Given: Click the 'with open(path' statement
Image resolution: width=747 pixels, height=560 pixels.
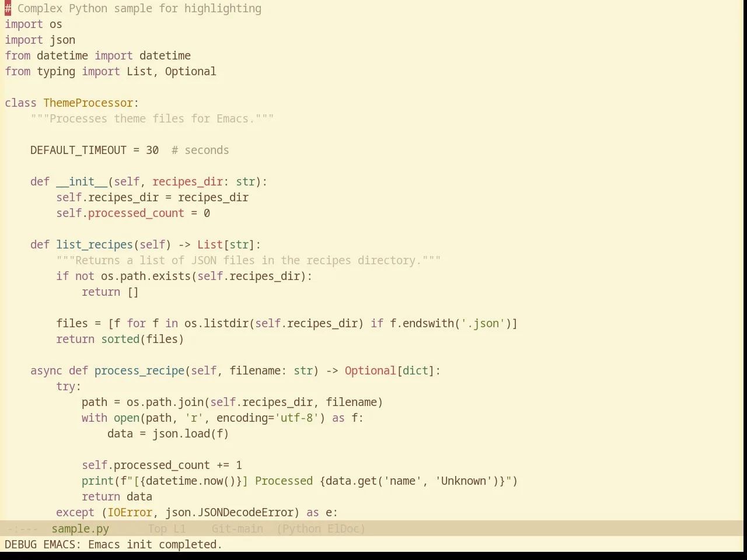Looking at the screenshot, I should (223, 418).
